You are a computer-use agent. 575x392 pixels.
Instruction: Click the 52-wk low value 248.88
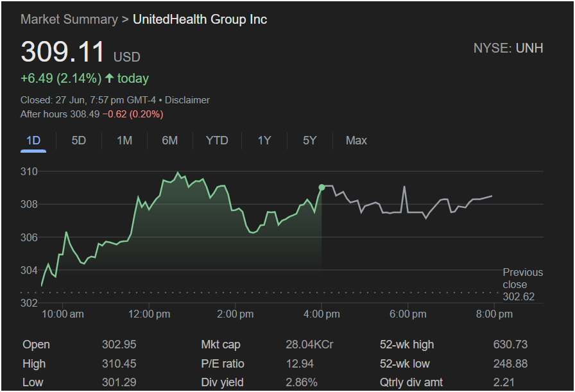[x=510, y=364]
